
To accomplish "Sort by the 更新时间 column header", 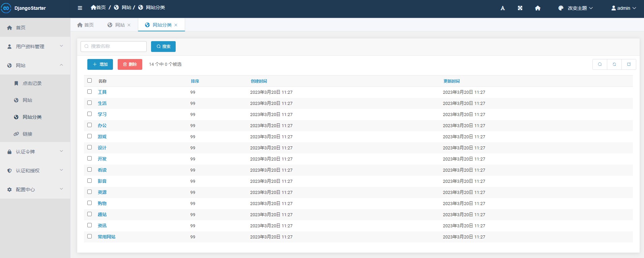I will coord(451,81).
